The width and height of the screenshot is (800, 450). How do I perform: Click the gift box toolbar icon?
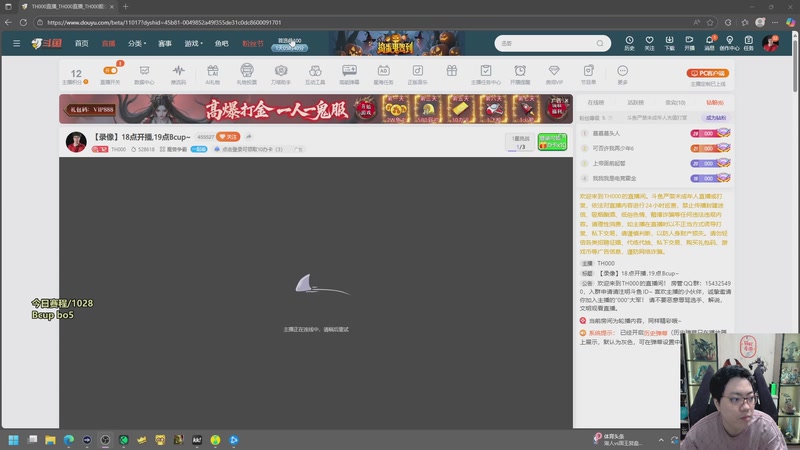tap(452, 71)
